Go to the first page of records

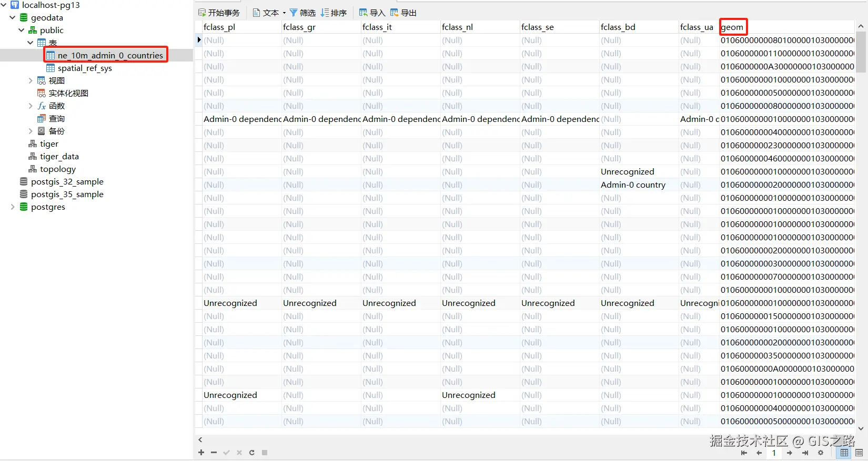pyautogui.click(x=744, y=453)
